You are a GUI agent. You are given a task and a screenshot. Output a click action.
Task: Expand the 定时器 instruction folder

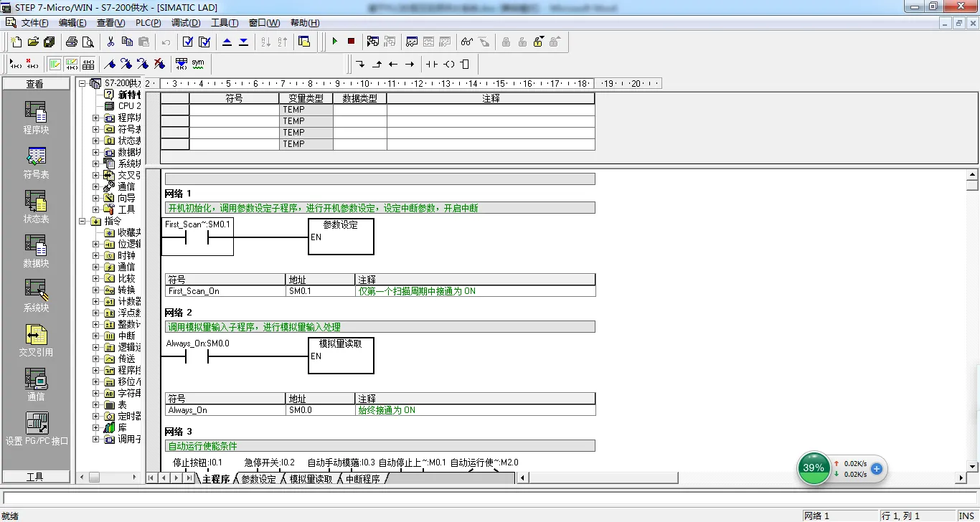96,416
